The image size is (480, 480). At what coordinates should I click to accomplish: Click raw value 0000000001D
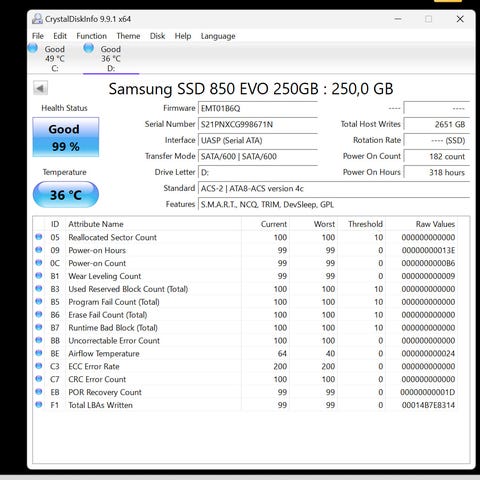428,392
